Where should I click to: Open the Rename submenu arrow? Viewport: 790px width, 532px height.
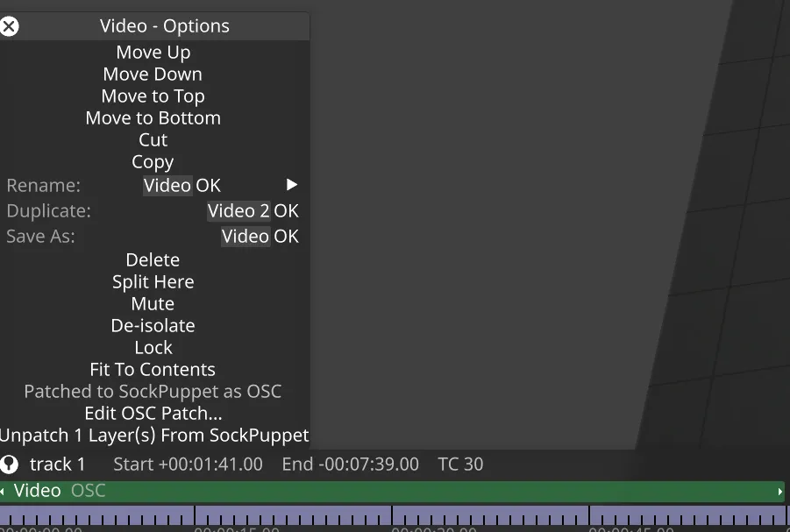tap(290, 185)
